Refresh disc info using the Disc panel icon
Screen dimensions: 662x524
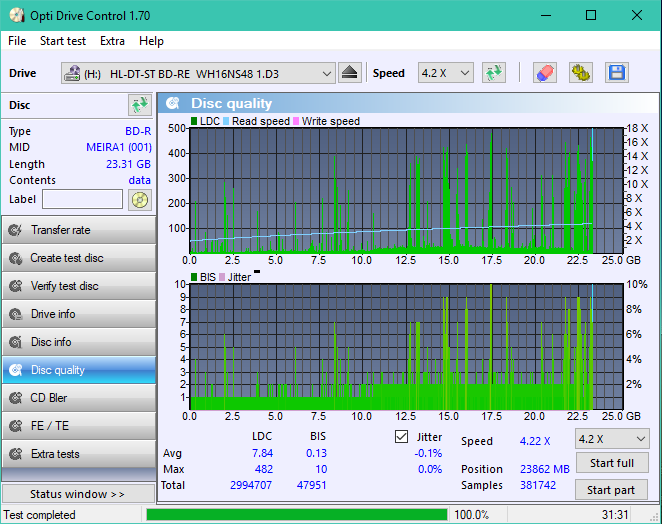click(140, 105)
